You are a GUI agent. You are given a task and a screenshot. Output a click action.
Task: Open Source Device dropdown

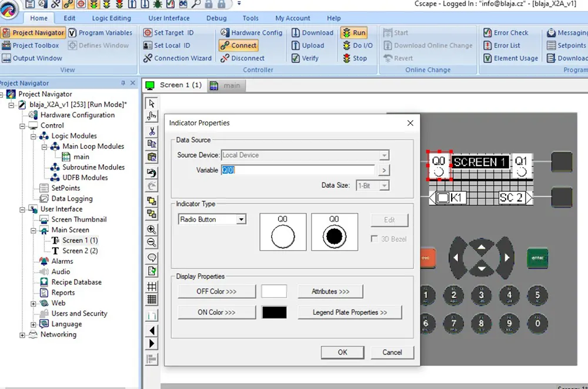[384, 155]
